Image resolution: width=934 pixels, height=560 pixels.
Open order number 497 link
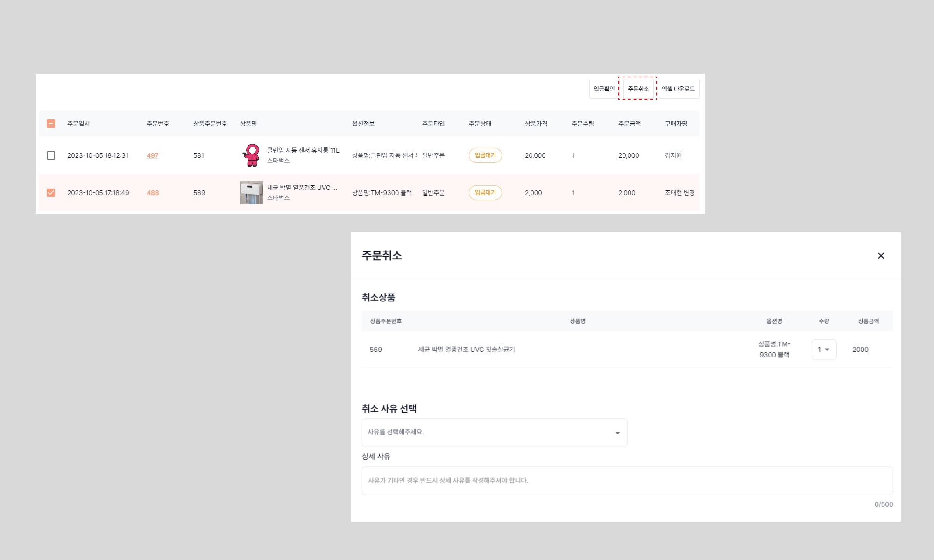(x=152, y=155)
